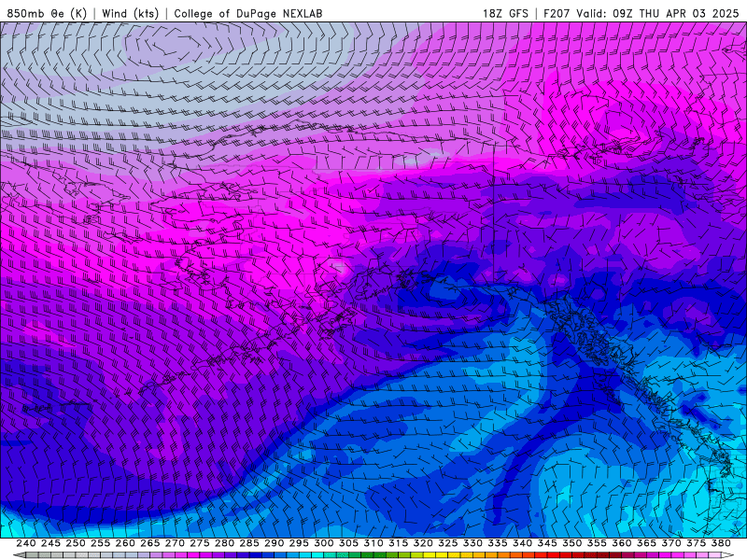Image resolution: width=747 pixels, height=560 pixels.
Task: Click the "Wind (kts)" header label
Action: click(131, 13)
